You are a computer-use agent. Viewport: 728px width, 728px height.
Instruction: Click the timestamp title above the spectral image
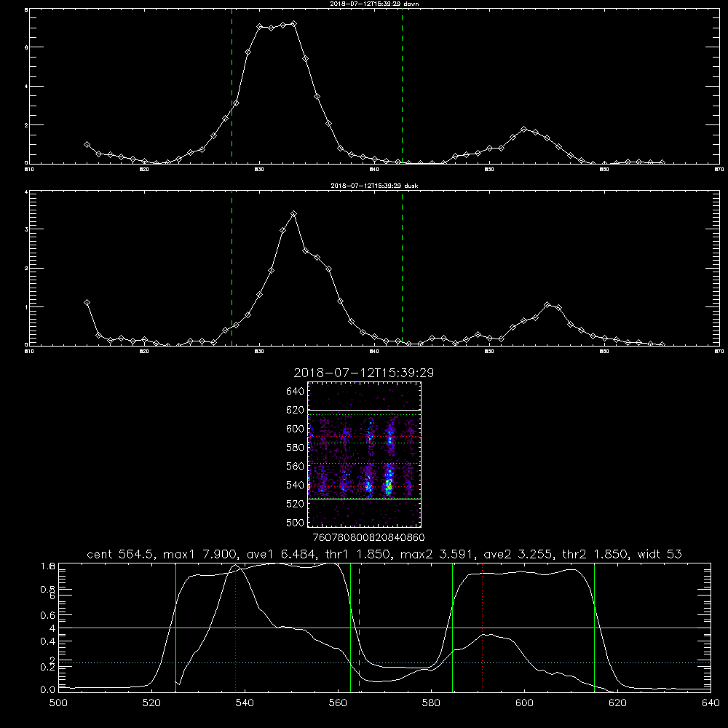coord(363,373)
